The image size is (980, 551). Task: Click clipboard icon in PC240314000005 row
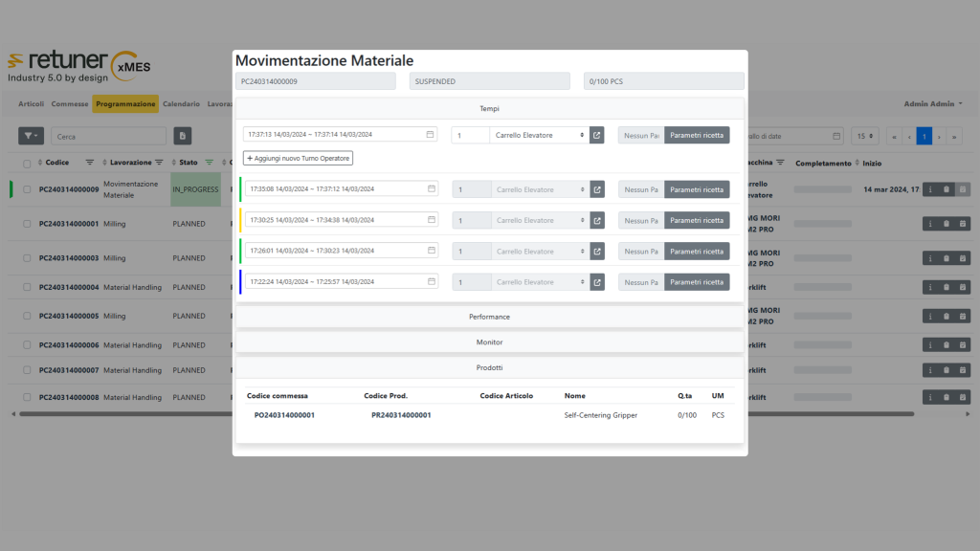click(947, 316)
